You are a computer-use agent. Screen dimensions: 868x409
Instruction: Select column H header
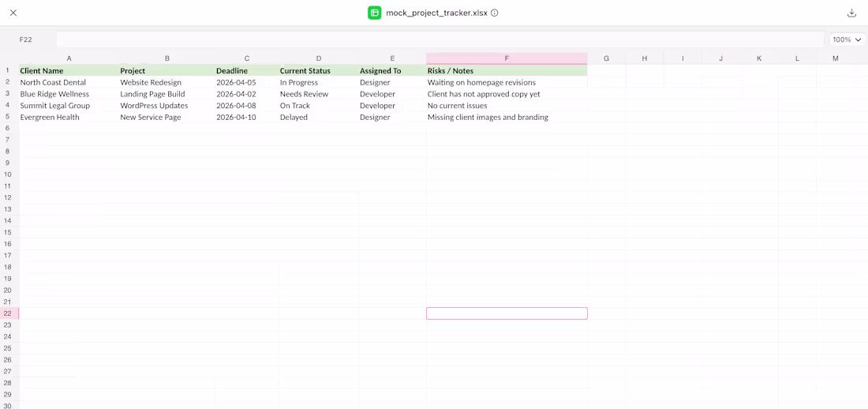click(x=645, y=58)
